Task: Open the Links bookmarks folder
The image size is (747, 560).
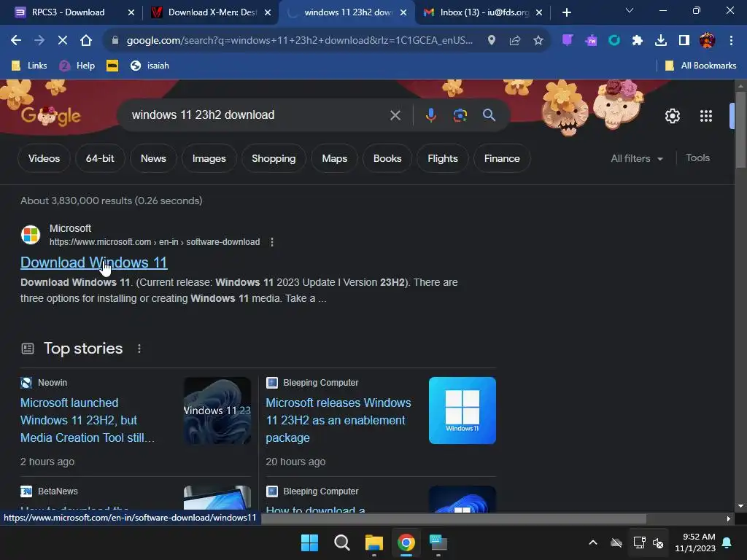Action: 29,65
